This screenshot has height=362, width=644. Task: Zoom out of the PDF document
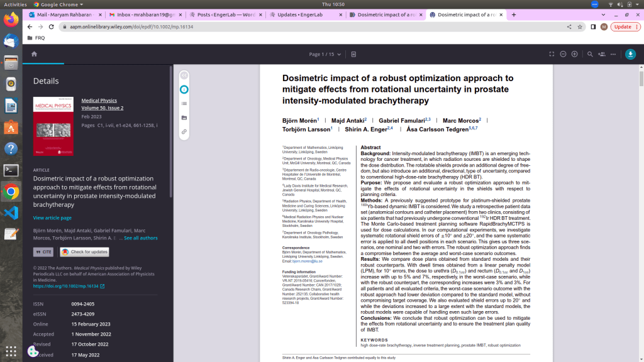(563, 54)
